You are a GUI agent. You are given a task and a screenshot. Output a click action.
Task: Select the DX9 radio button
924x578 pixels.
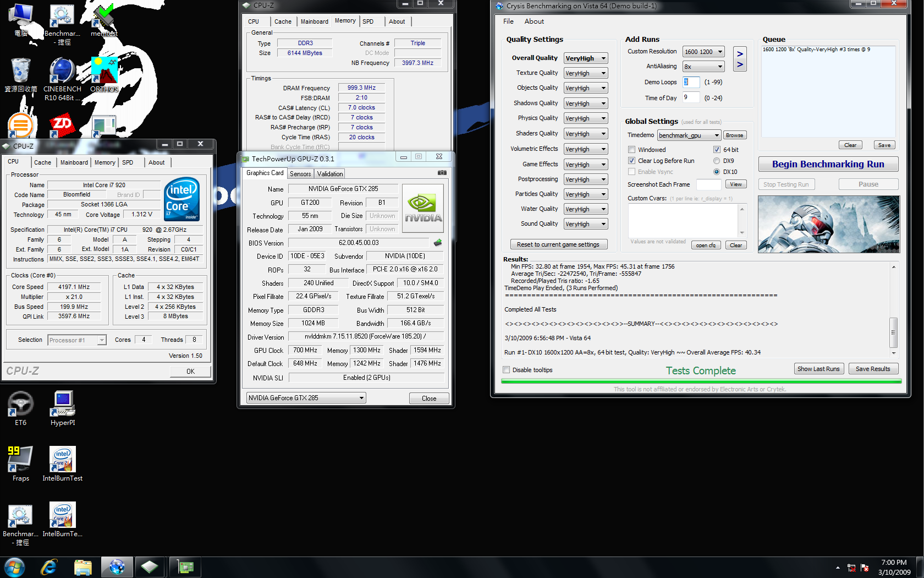coord(717,161)
